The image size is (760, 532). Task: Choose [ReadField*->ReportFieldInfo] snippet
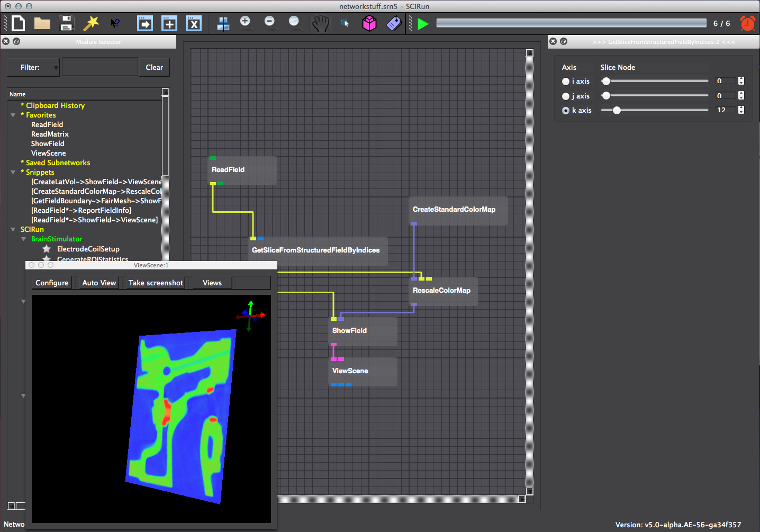[x=81, y=210]
